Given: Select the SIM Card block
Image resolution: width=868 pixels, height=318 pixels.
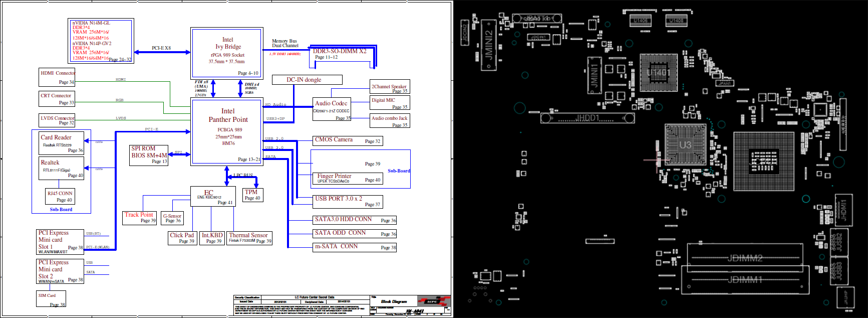Looking at the screenshot, I should tap(51, 299).
